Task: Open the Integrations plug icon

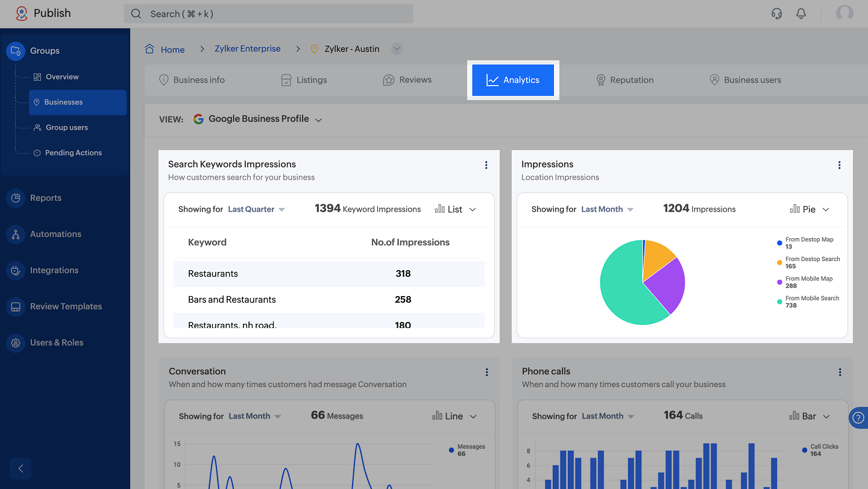Action: click(16, 270)
